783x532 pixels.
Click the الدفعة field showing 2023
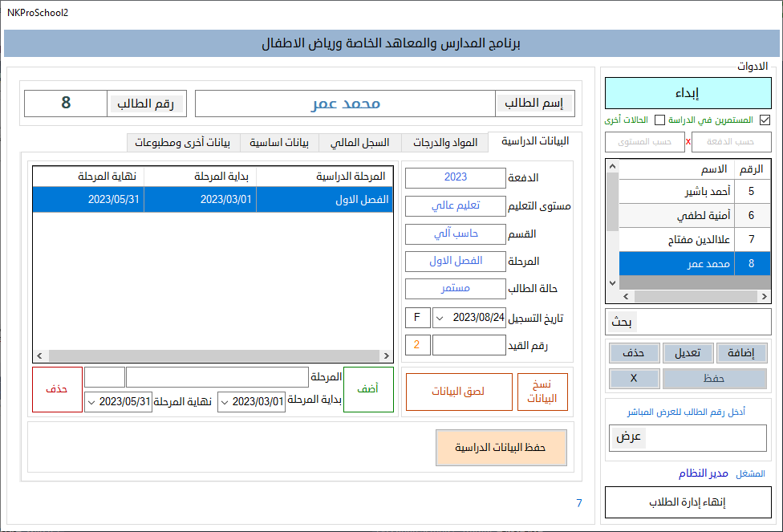point(456,178)
